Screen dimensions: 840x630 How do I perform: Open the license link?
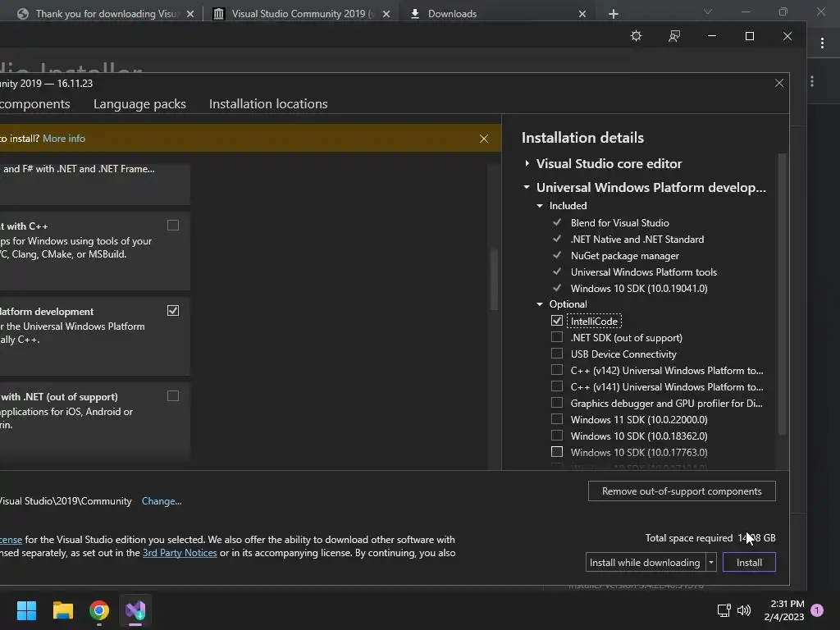(11, 540)
